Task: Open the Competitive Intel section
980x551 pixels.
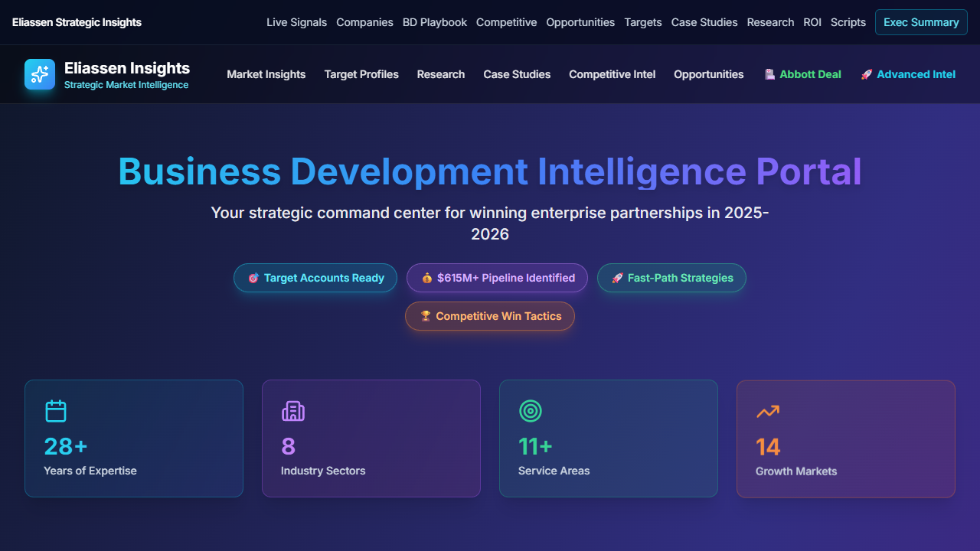Action: [612, 74]
